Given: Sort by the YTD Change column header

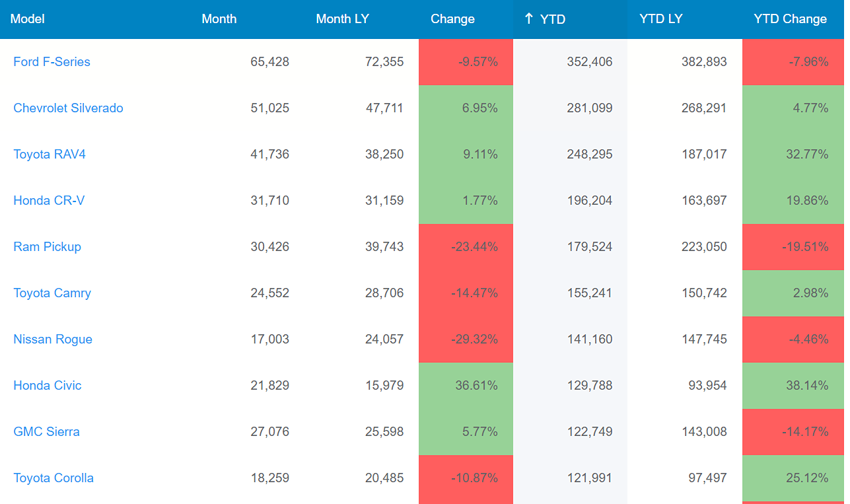Looking at the screenshot, I should [x=790, y=19].
